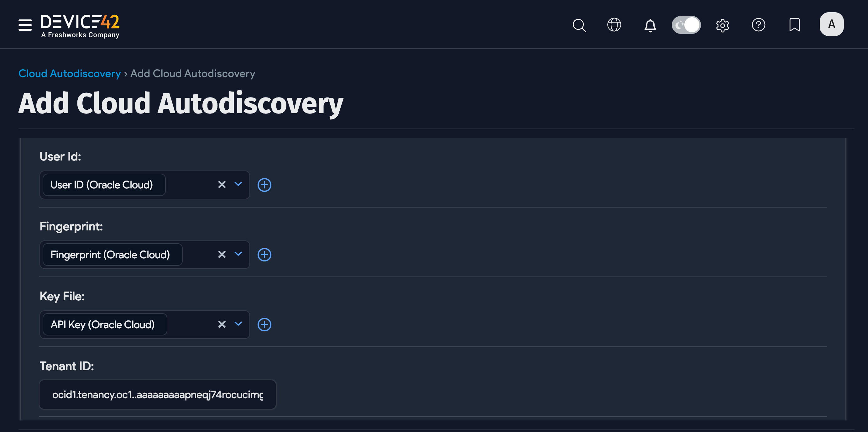The height and width of the screenshot is (432, 868).
Task: Open the settings gear
Action: point(722,25)
